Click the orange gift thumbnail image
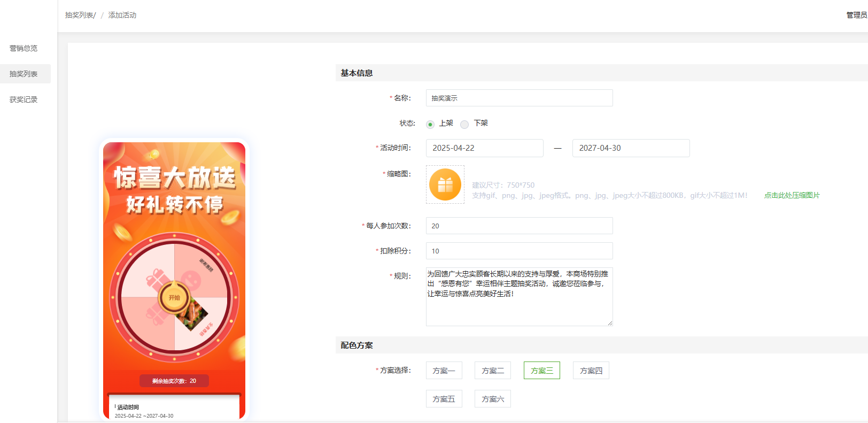This screenshot has height=423, width=868. coord(445,184)
